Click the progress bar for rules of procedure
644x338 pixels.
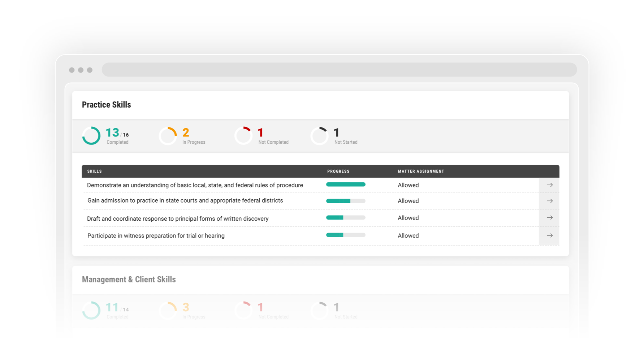pos(346,185)
